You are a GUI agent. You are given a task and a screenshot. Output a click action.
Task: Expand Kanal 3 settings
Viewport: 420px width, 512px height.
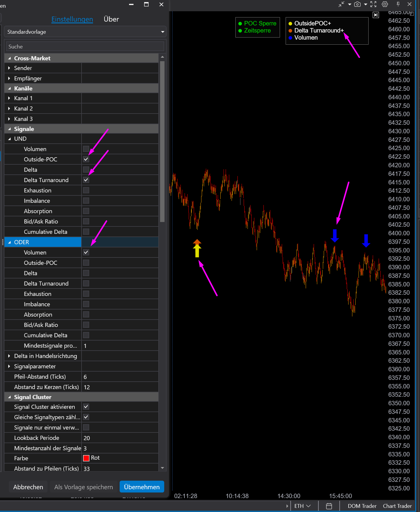(x=9, y=119)
